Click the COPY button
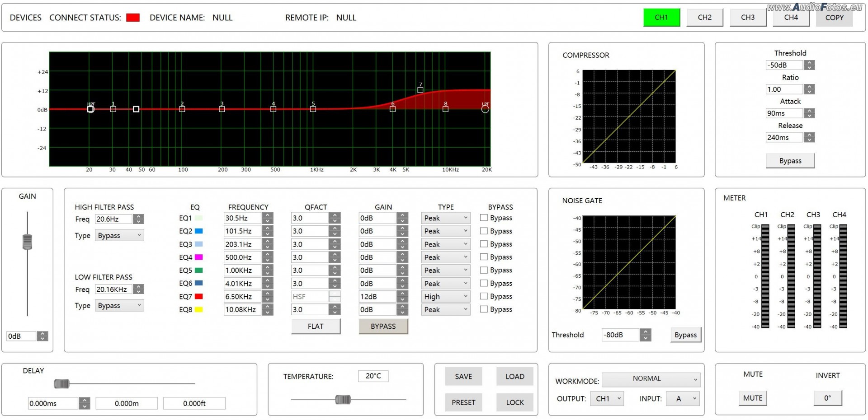868x420 pixels. tap(835, 18)
